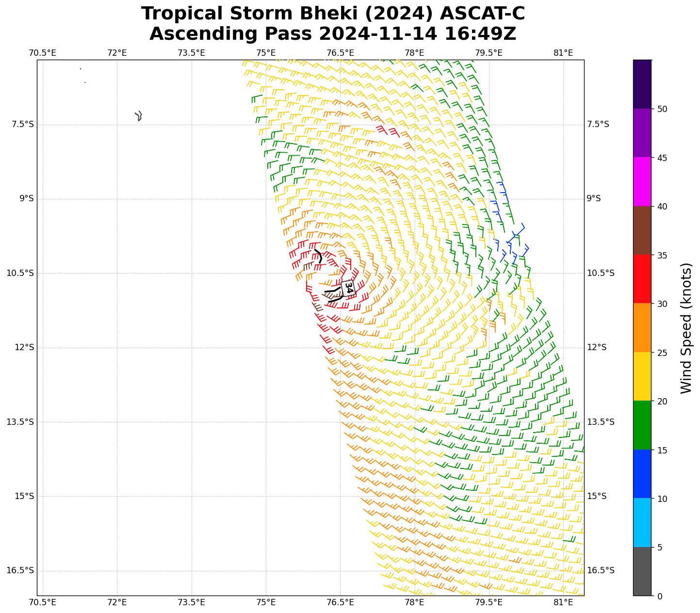Click the 34 knot label at storm center
Image resolution: width=700 pixels, height=613 pixels.
coord(348,288)
